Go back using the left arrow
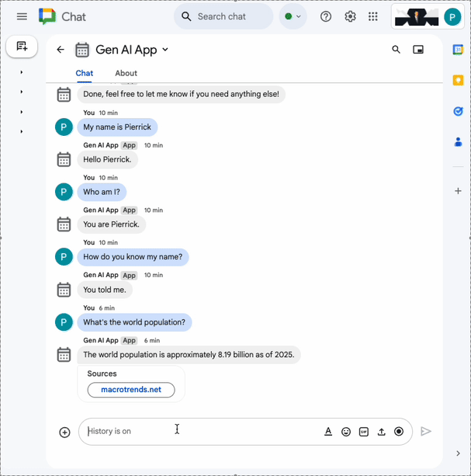471x476 pixels. click(x=61, y=50)
